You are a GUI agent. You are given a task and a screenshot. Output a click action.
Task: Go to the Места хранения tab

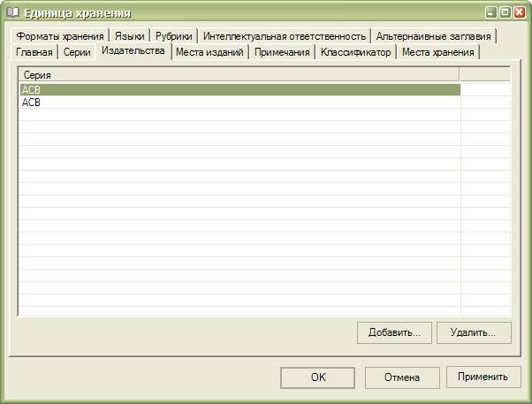tap(437, 53)
